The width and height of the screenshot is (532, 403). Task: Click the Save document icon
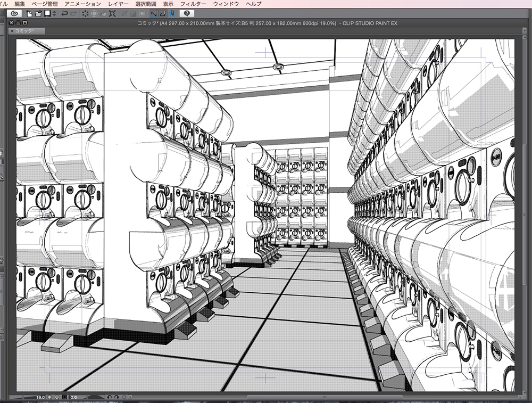[x=47, y=14]
